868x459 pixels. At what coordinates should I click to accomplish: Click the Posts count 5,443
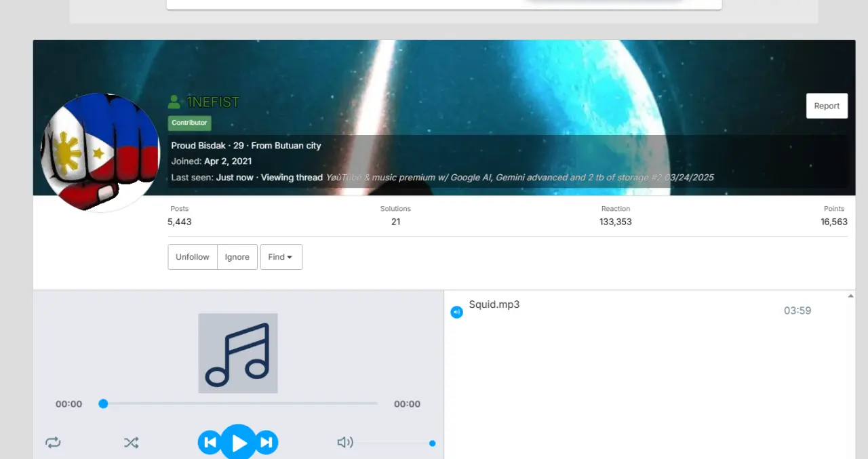(180, 222)
